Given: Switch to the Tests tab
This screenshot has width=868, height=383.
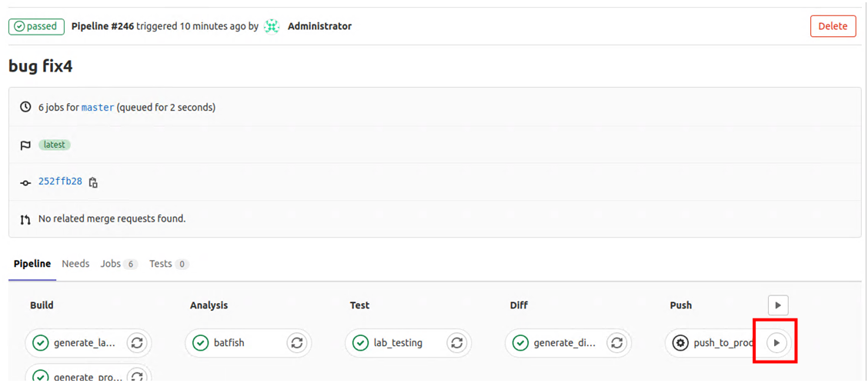Looking at the screenshot, I should coord(161,264).
